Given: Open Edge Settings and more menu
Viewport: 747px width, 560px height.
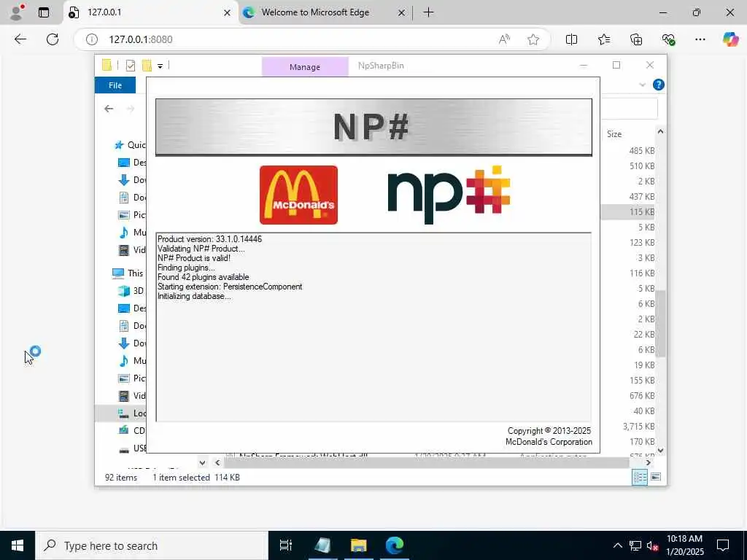Looking at the screenshot, I should coord(700,39).
